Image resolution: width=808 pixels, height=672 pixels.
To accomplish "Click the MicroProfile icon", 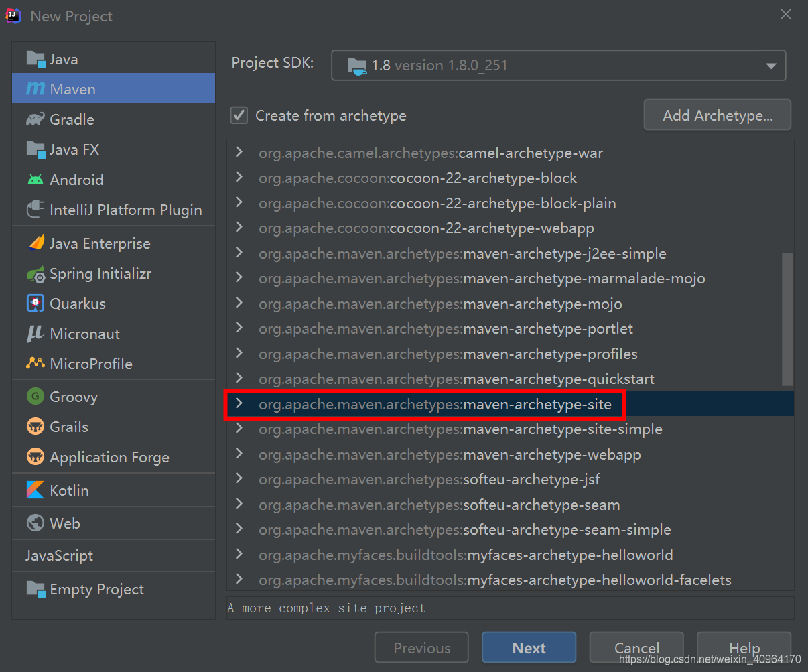I will (x=36, y=364).
